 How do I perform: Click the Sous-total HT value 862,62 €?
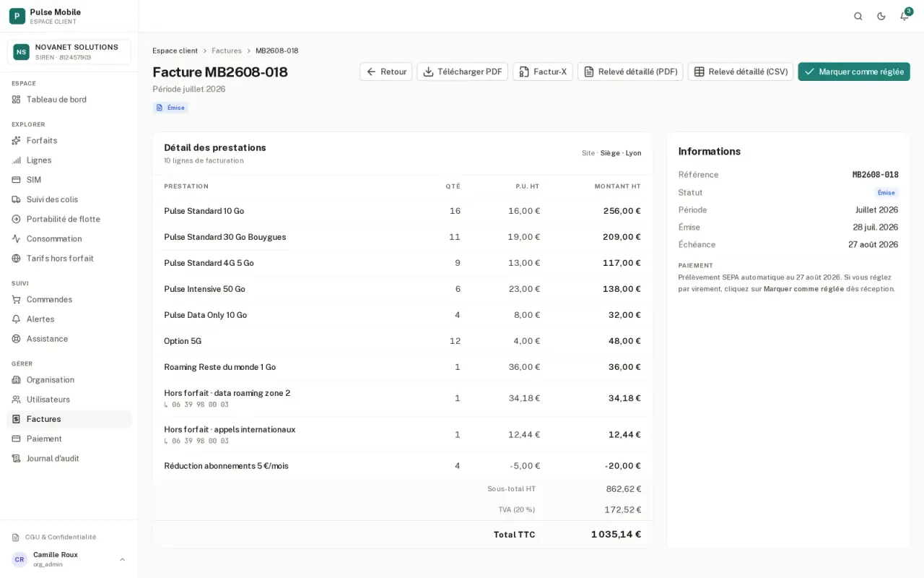click(x=624, y=489)
